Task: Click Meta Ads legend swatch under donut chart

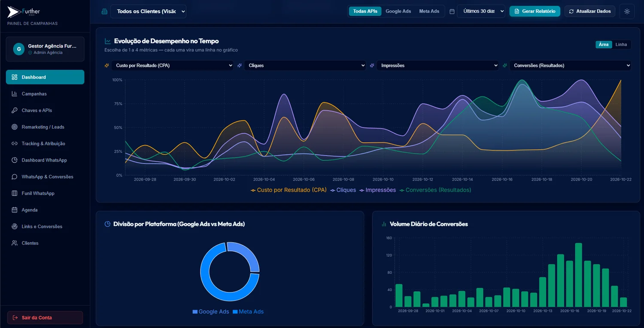Action: [235, 312]
